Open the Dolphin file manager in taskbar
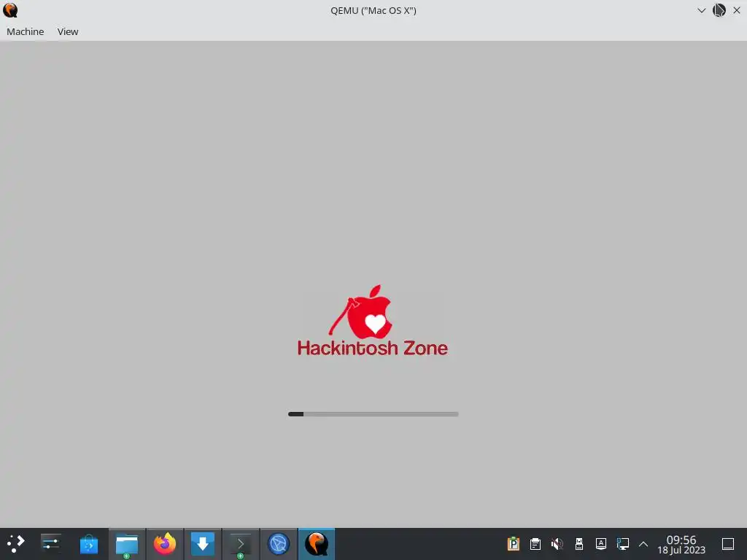The height and width of the screenshot is (560, 747). point(127,544)
